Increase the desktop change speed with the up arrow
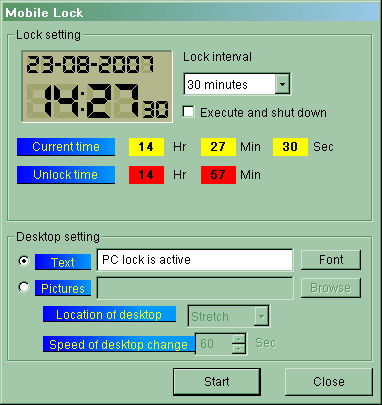The width and height of the screenshot is (382, 405). (238, 339)
